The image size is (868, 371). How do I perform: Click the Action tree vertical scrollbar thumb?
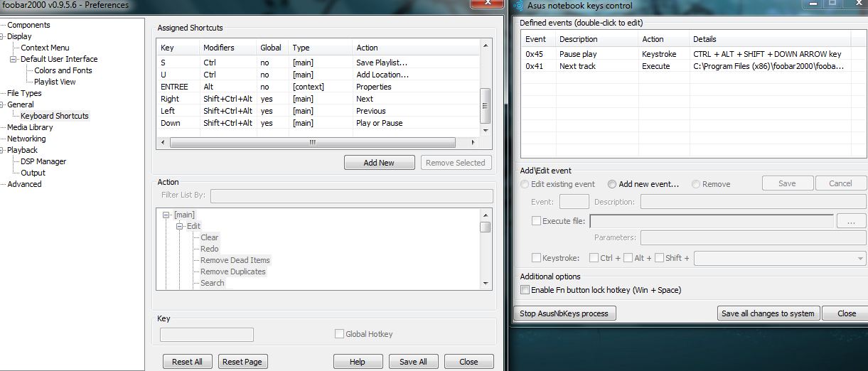[485, 227]
